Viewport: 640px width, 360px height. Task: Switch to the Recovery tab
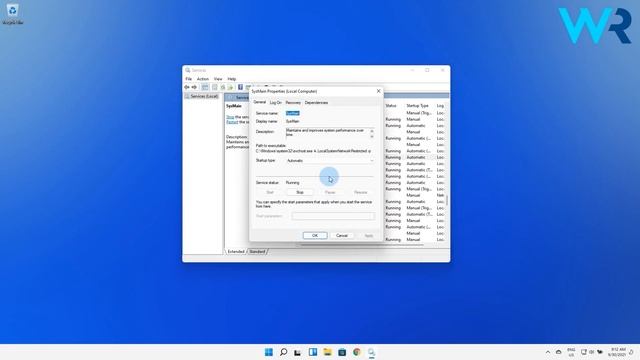point(293,103)
